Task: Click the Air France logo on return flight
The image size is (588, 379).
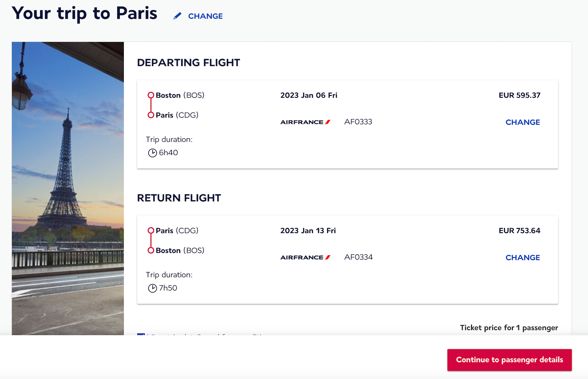Action: point(304,257)
